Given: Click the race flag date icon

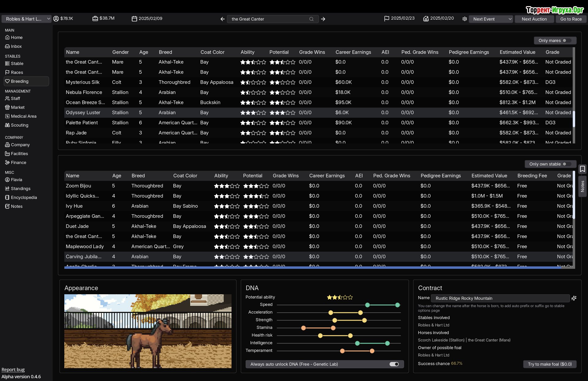Looking at the screenshot, I should (386, 19).
